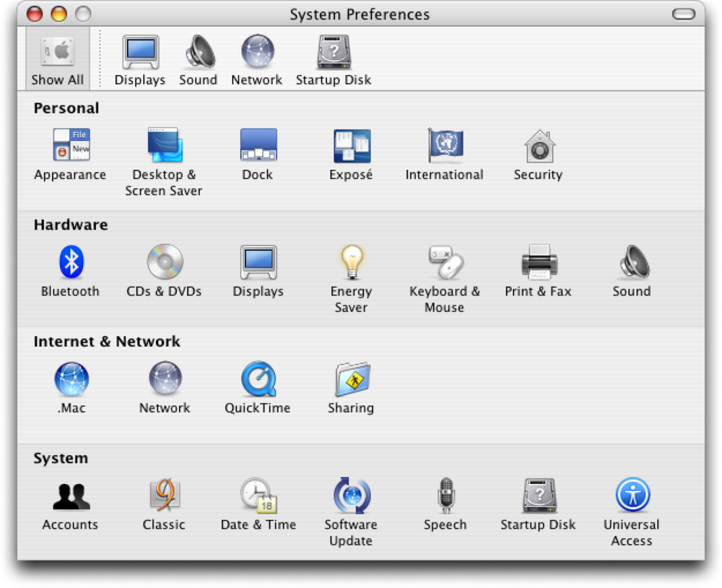Open Startup Disk in the System section
Viewport: 722px width, 588px height.
click(x=539, y=505)
